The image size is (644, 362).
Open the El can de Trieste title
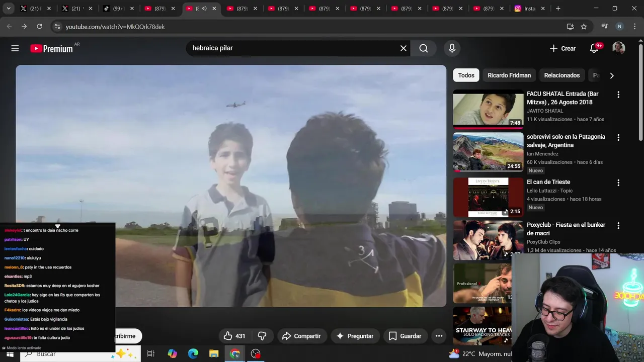coord(548,182)
